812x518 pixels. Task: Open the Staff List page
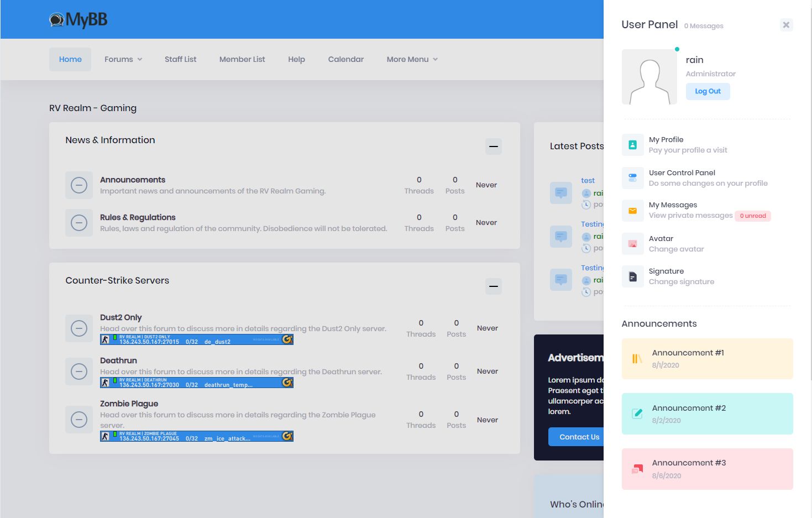(180, 59)
